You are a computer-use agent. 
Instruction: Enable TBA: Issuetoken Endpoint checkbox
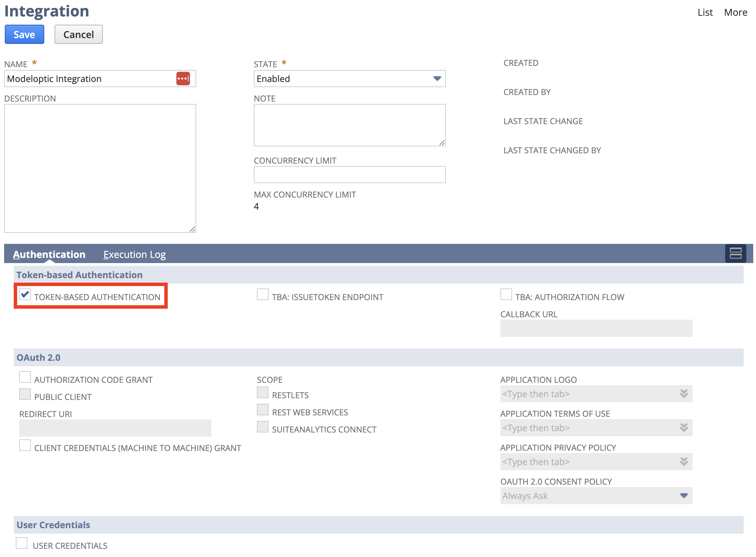pyautogui.click(x=263, y=294)
